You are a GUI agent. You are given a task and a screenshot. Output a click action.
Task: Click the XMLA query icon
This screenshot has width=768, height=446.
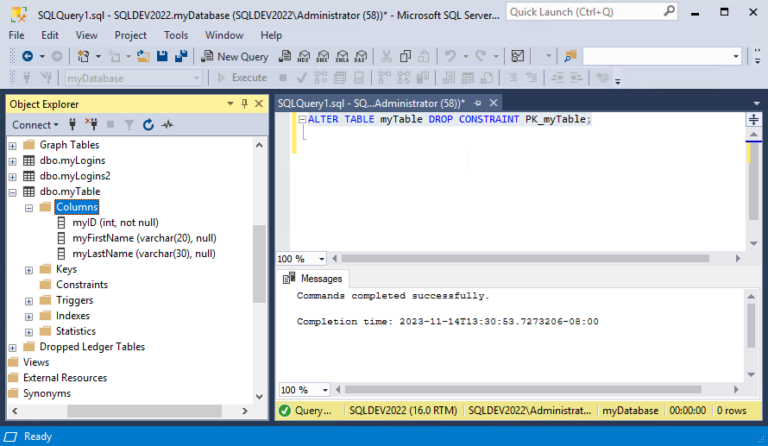click(342, 57)
